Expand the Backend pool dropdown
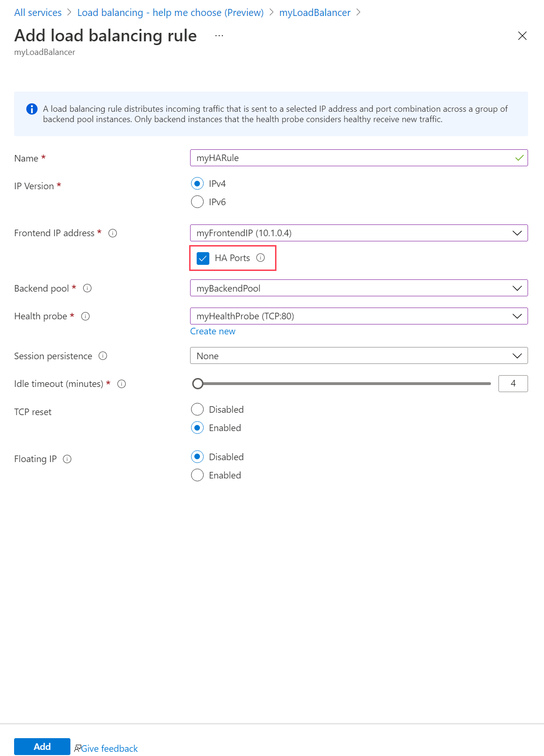The image size is (544, 756). tap(359, 288)
